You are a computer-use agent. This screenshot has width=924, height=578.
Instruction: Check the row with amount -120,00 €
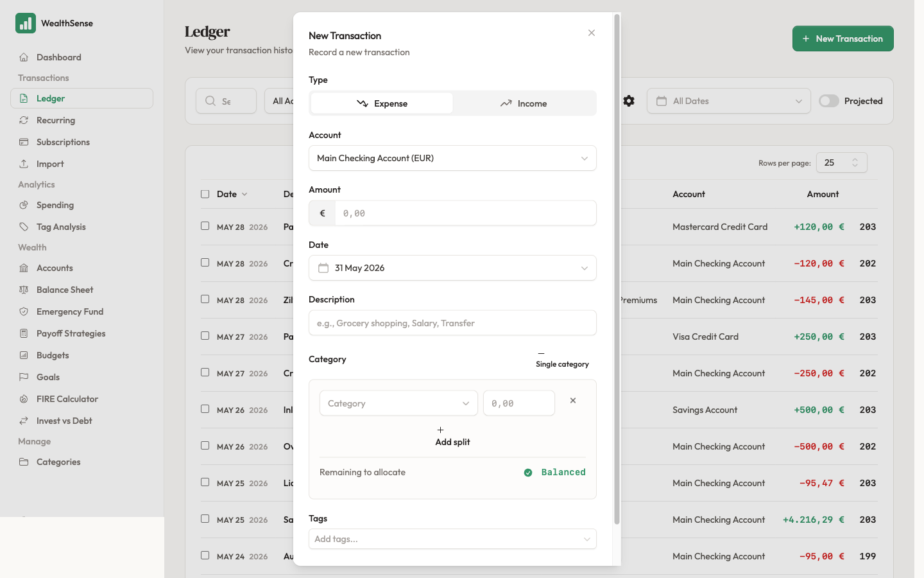click(x=205, y=263)
